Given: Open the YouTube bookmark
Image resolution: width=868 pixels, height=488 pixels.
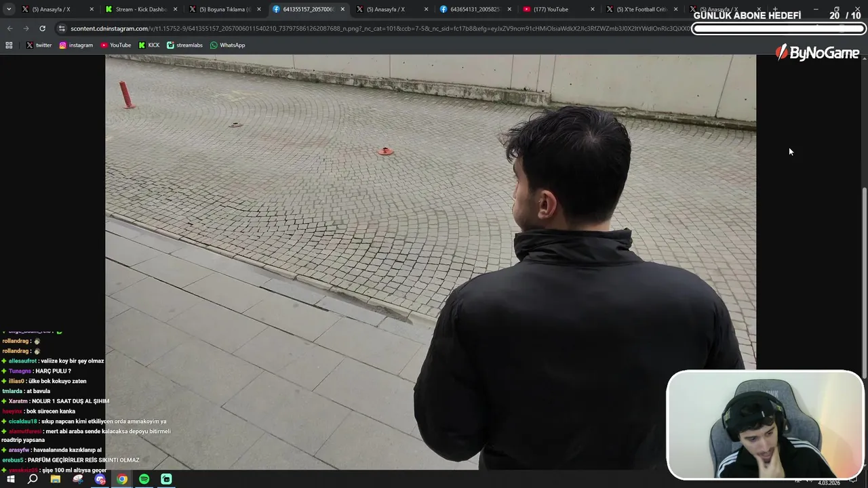Looking at the screenshot, I should (115, 45).
